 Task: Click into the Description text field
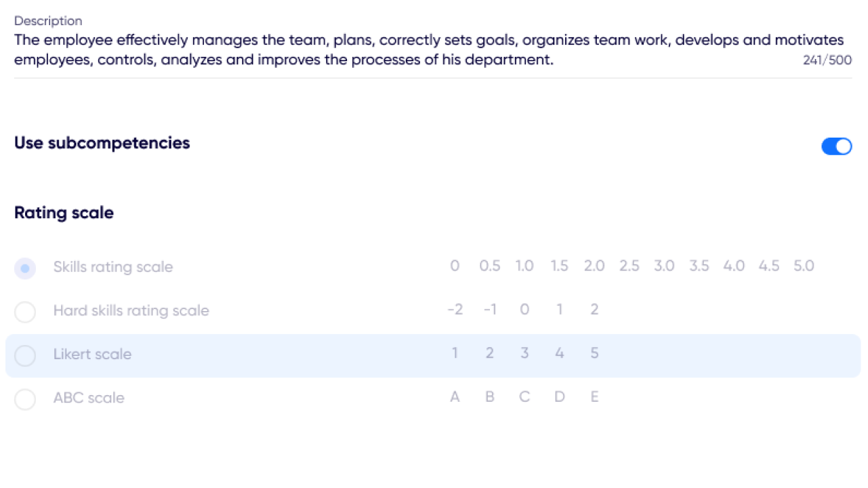click(x=407, y=50)
